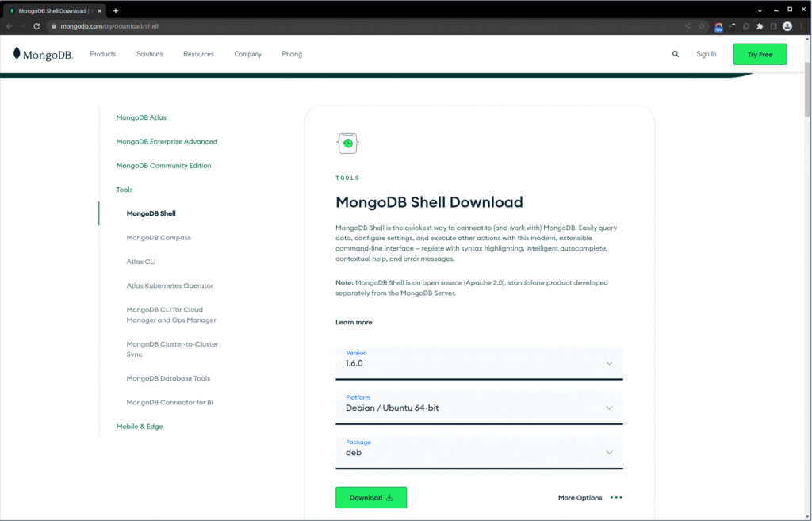Reload the page with the refresh icon

pos(36,26)
